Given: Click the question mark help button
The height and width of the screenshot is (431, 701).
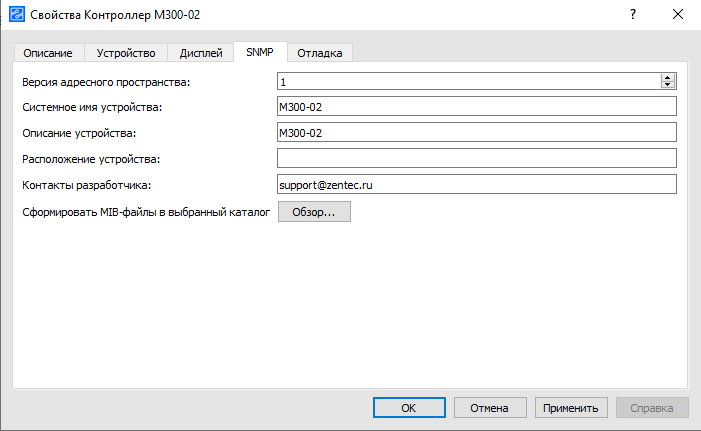Looking at the screenshot, I should pos(632,14).
